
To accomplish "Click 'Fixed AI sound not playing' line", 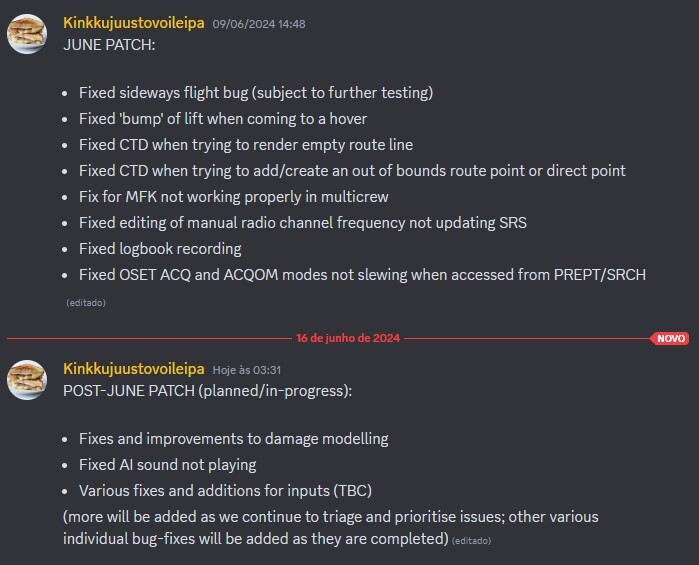I will [x=168, y=465].
